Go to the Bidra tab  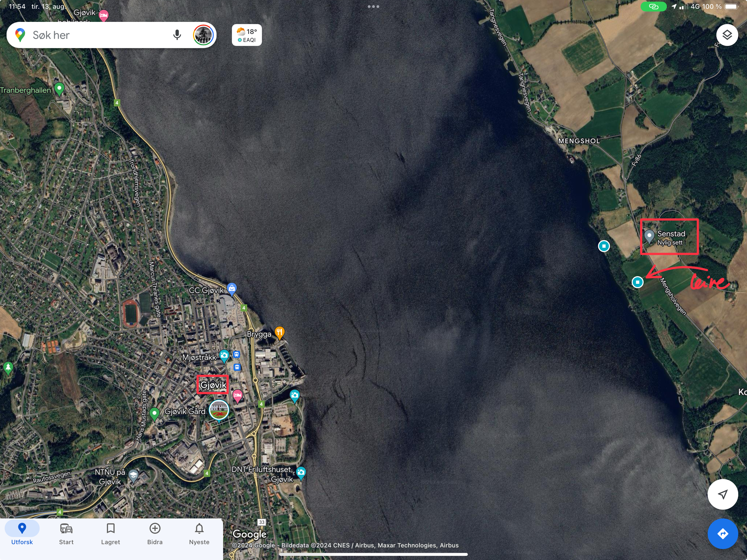(155, 534)
